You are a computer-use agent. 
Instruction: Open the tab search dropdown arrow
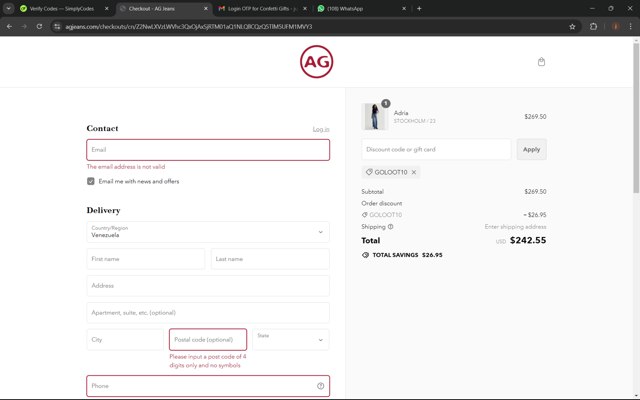coord(8,9)
